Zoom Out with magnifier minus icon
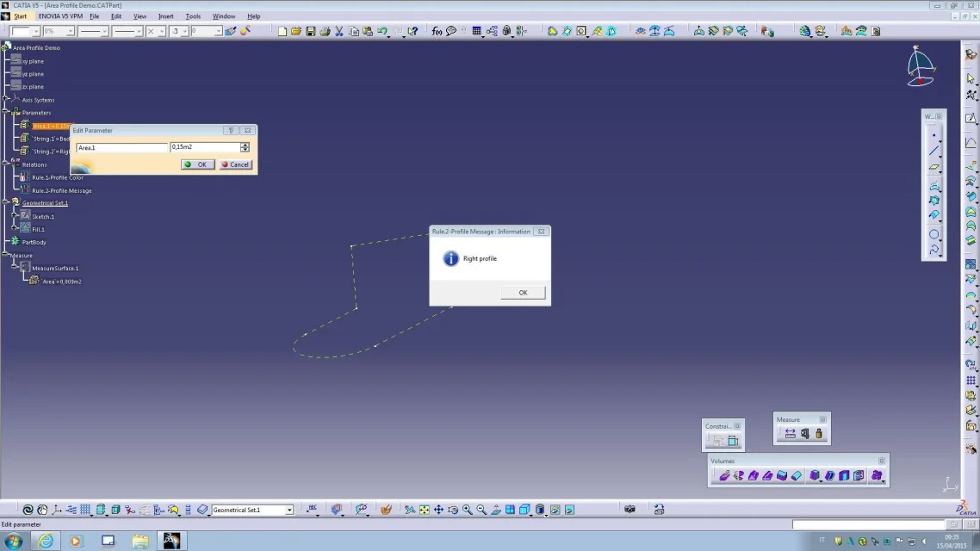Viewport: 980px width, 551px height. (x=482, y=510)
